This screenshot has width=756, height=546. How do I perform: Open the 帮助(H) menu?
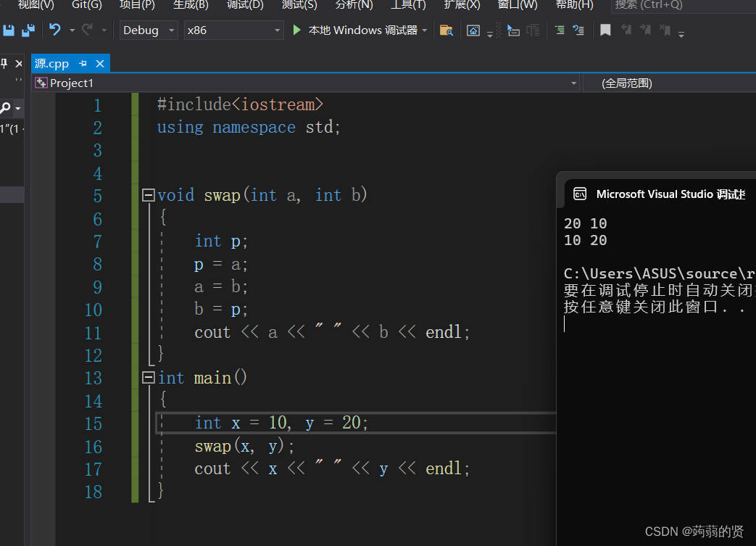(x=574, y=5)
